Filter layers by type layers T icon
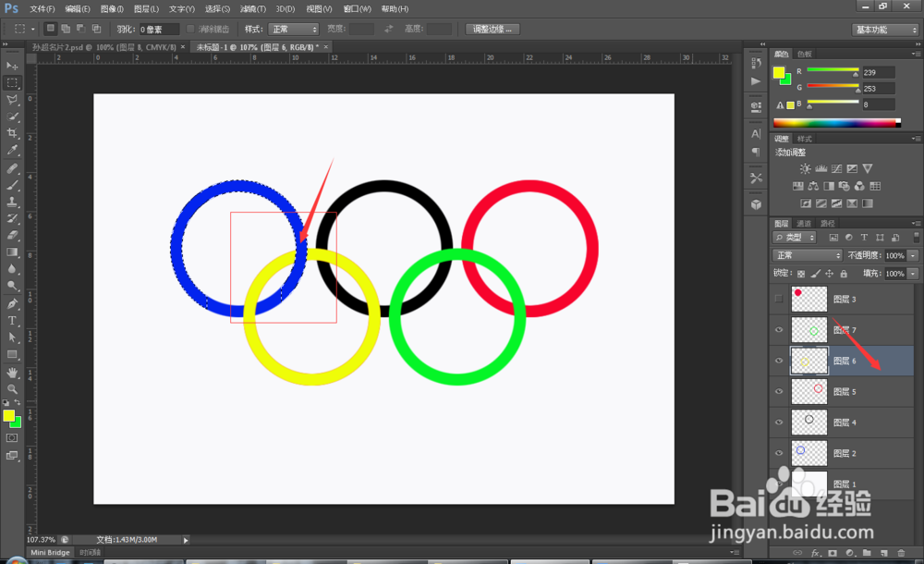 pyautogui.click(x=864, y=238)
